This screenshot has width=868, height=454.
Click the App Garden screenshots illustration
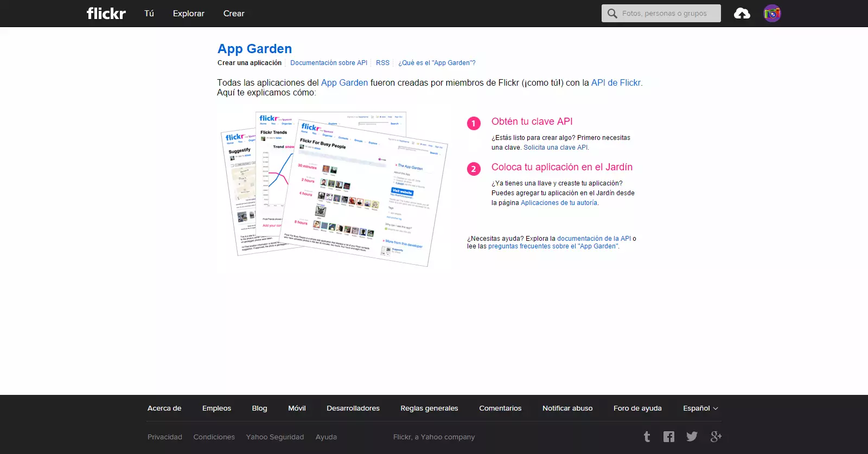[334, 189]
